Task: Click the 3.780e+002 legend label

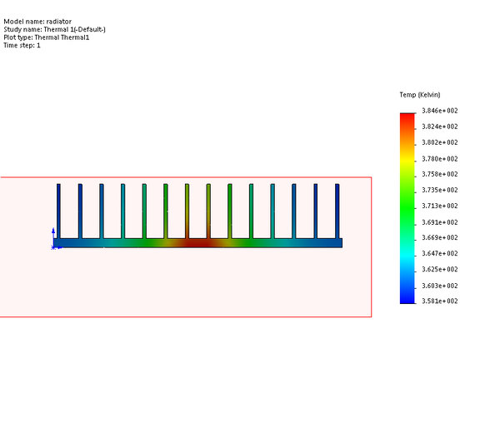Action: (x=440, y=159)
